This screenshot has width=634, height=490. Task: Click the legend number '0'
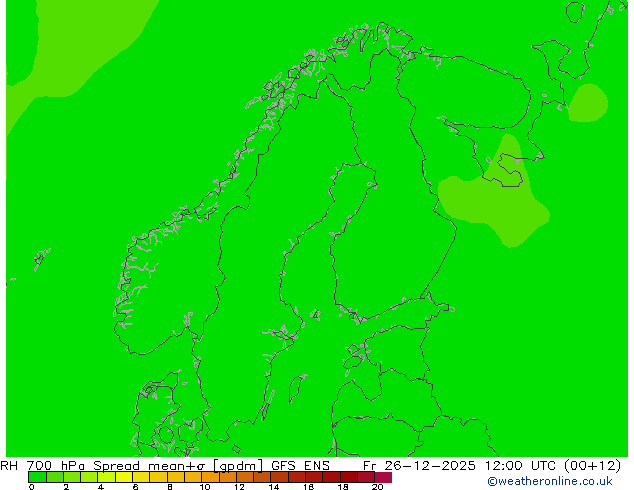[32, 487]
